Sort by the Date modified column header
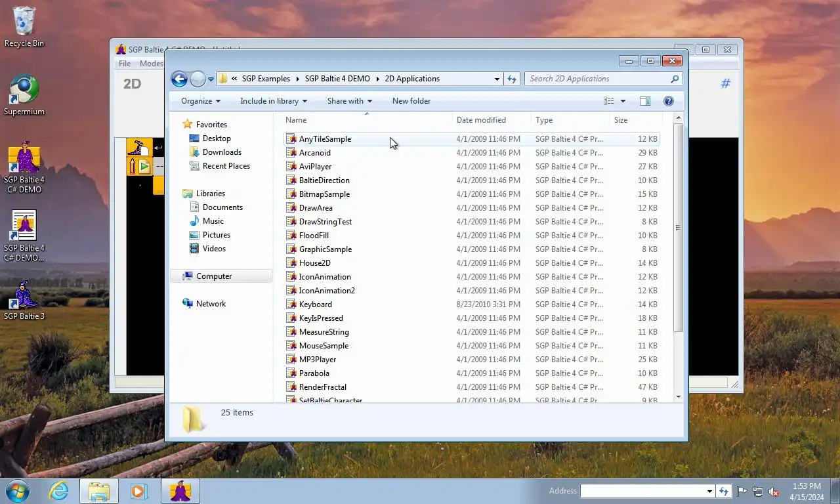The height and width of the screenshot is (504, 840). (x=492, y=120)
